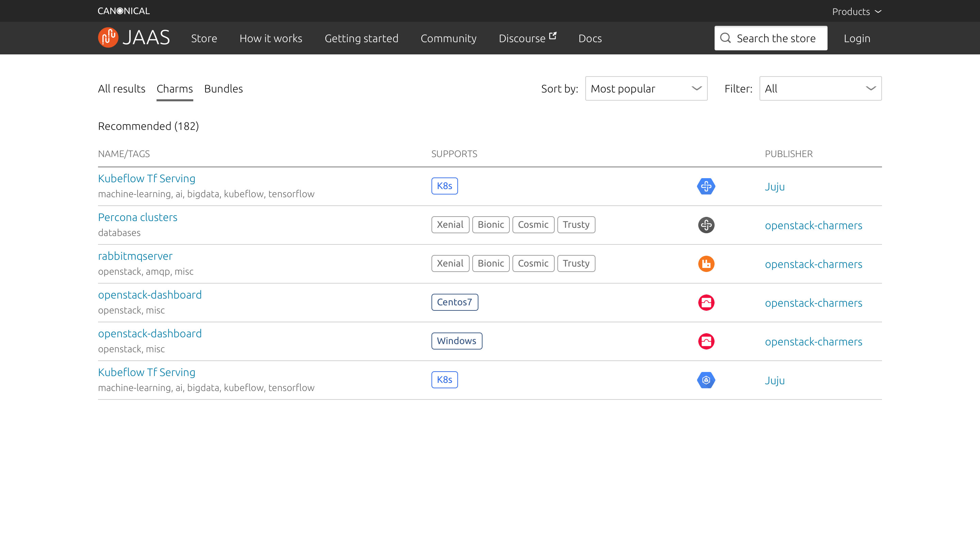Image resolution: width=980 pixels, height=544 pixels.
Task: Click K8s tag in last Kubeflow row
Action: (x=444, y=380)
